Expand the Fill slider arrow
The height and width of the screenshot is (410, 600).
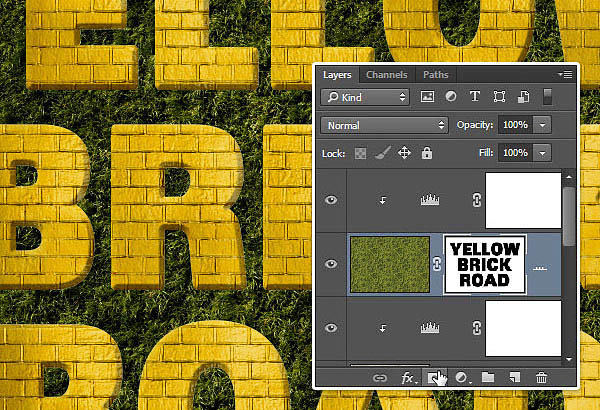click(x=542, y=153)
